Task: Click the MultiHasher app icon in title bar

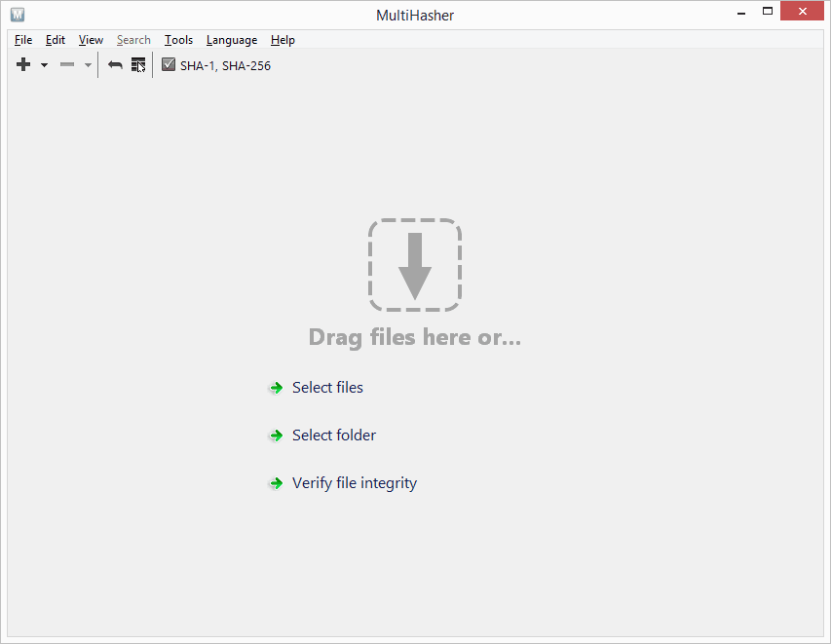Action: click(x=18, y=15)
